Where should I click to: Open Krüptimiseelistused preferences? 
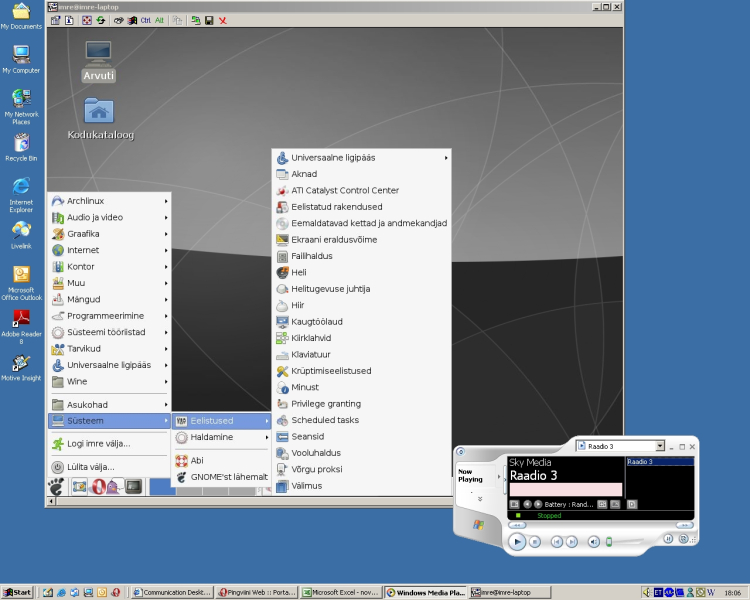coord(362,371)
